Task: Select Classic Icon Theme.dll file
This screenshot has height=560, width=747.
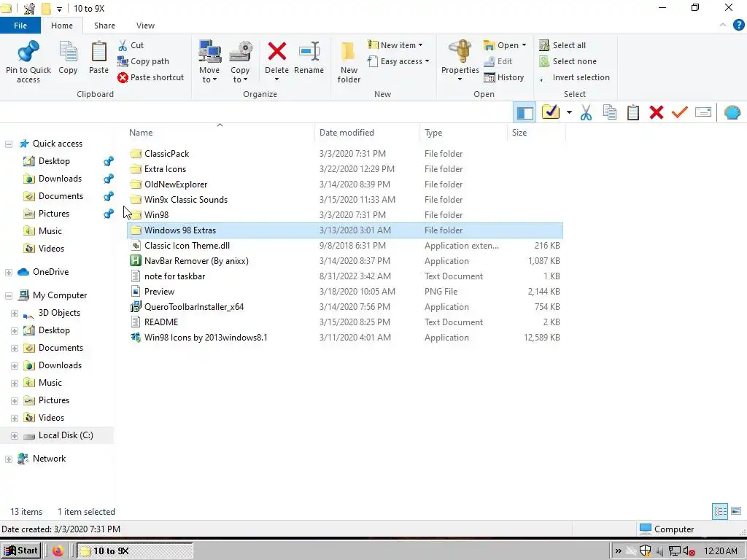Action: point(345,246)
